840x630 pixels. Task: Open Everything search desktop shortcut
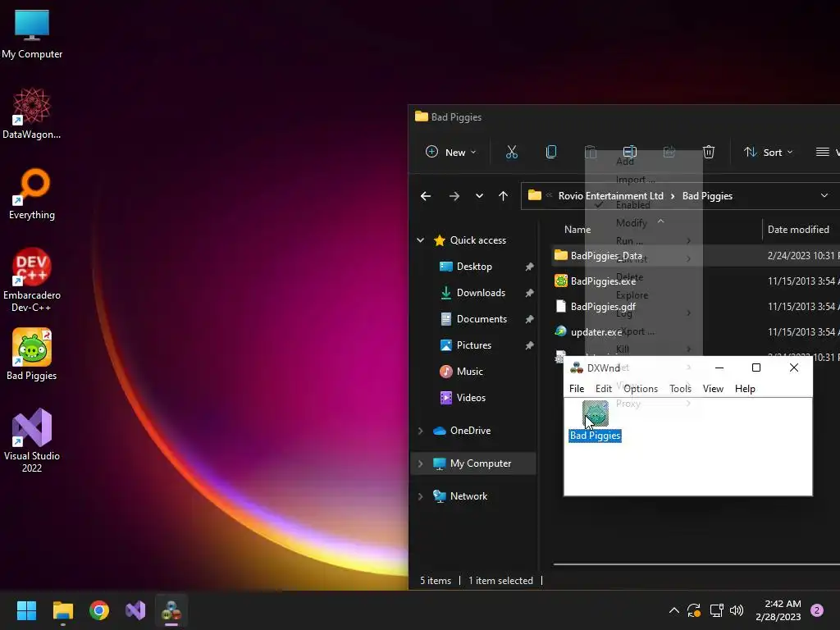click(x=32, y=194)
